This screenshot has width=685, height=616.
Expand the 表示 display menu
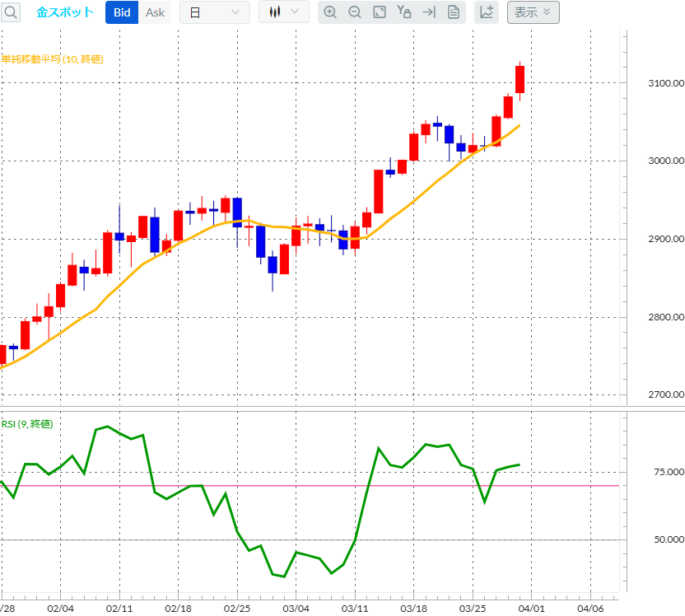point(533,12)
